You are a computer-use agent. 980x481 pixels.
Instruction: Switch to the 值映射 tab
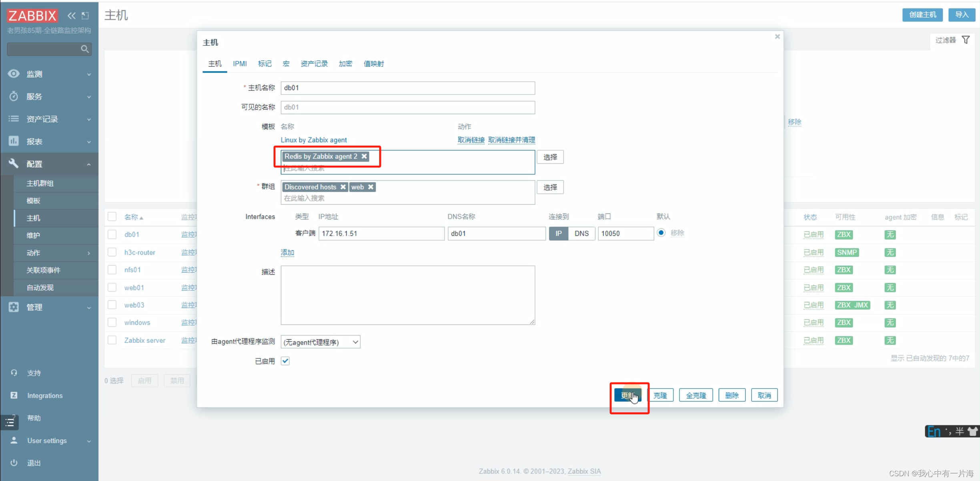coord(374,64)
